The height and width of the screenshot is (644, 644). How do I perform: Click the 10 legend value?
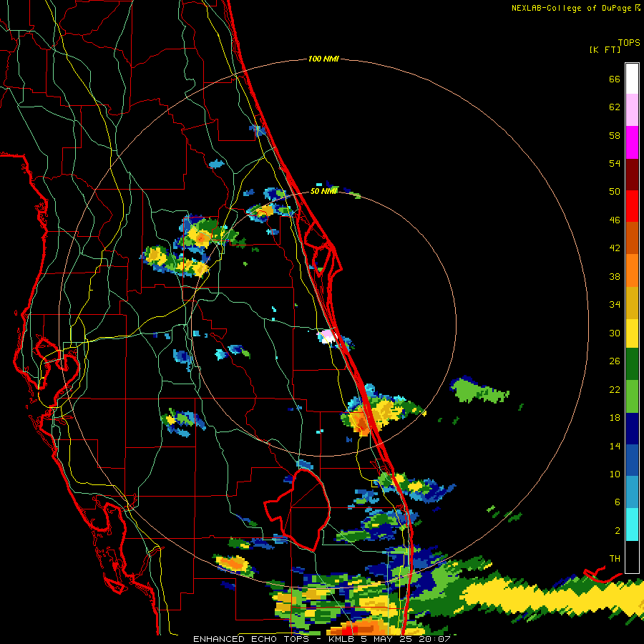615,474
